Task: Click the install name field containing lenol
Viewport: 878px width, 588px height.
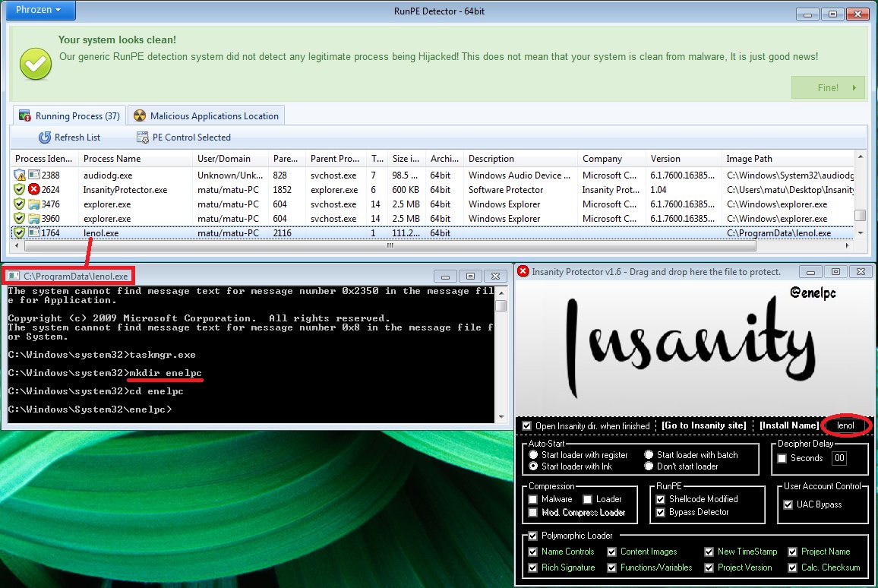Action: click(845, 425)
